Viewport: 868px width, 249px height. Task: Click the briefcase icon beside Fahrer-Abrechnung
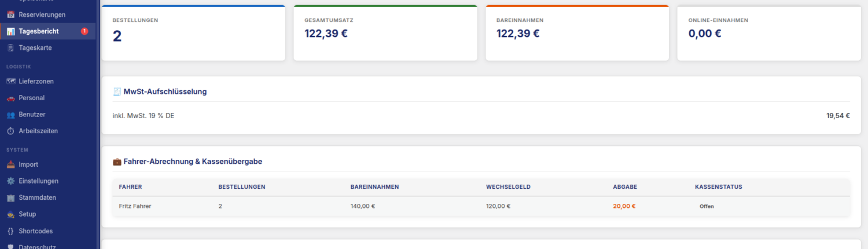pos(117,162)
